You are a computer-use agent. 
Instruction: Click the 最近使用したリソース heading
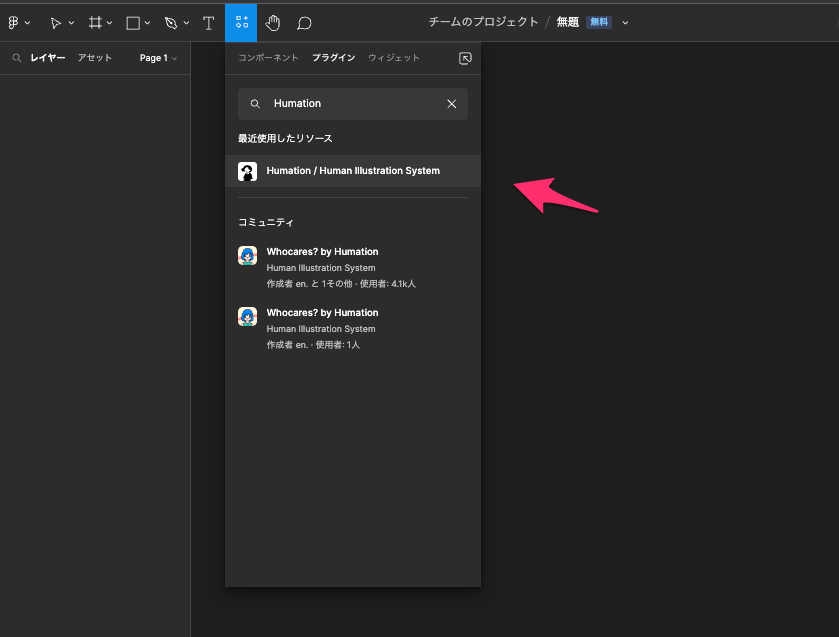(285, 138)
